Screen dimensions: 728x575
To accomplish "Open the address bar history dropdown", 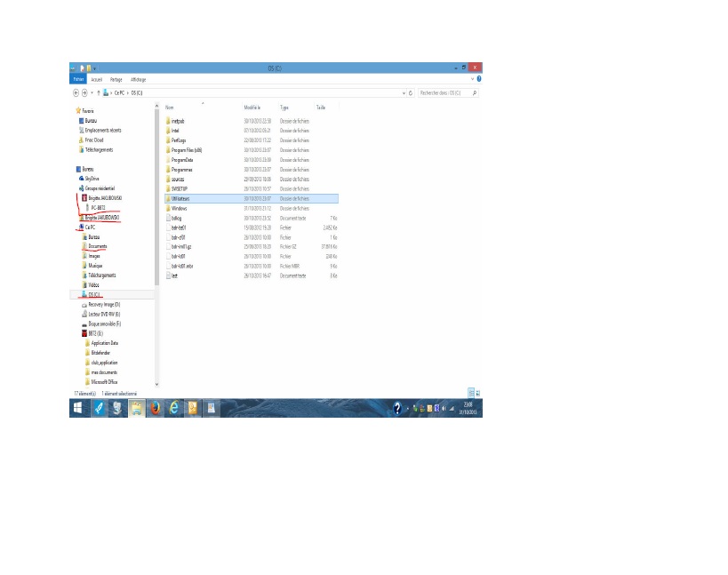I will 404,92.
